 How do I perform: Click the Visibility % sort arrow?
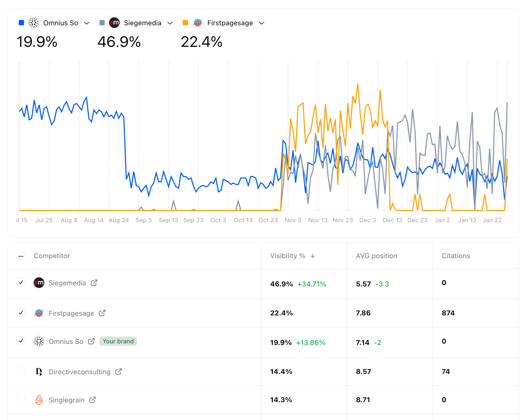click(x=313, y=256)
